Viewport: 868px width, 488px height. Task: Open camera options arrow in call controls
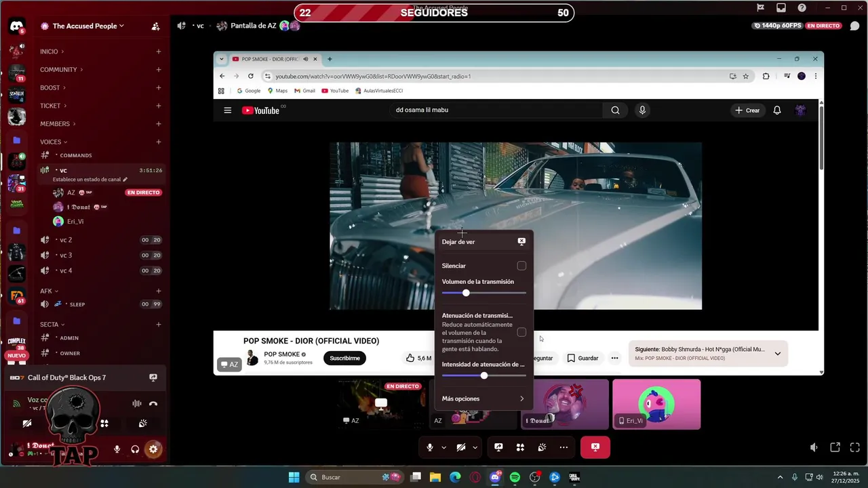point(475,447)
